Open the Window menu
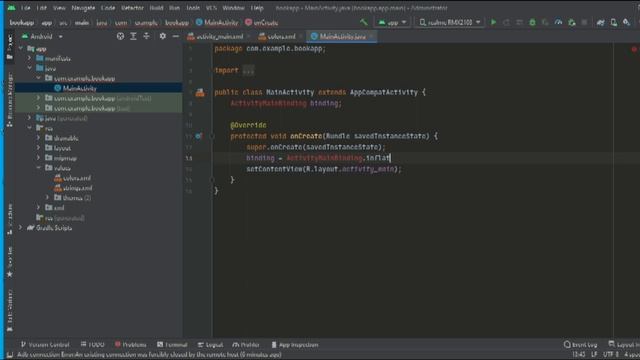640x360 pixels. 233,8
